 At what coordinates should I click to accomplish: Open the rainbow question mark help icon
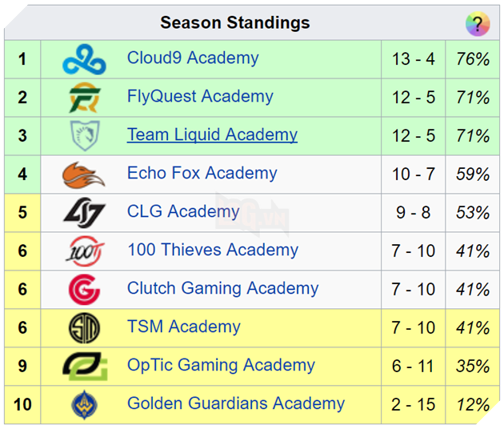point(478,23)
